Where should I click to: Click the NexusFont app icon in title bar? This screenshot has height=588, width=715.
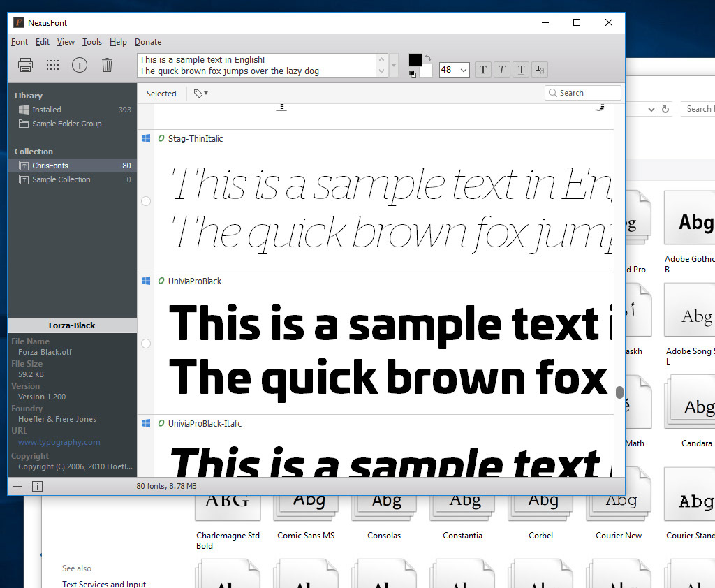pyautogui.click(x=19, y=22)
